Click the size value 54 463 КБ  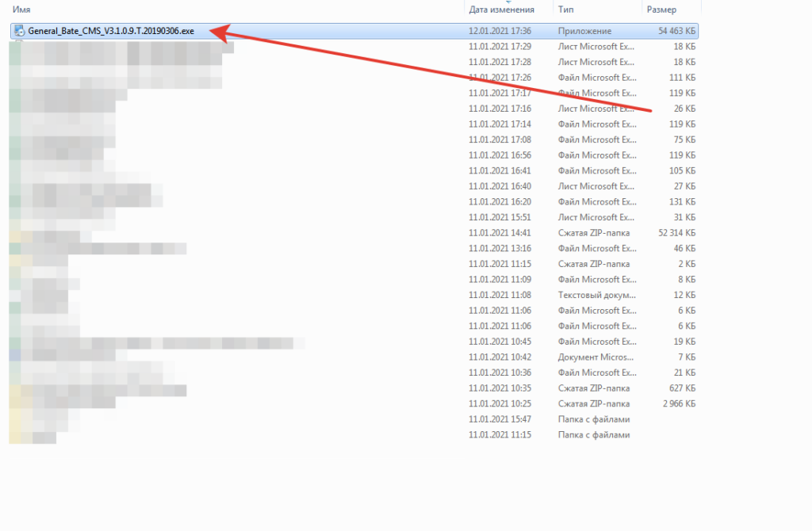click(677, 31)
